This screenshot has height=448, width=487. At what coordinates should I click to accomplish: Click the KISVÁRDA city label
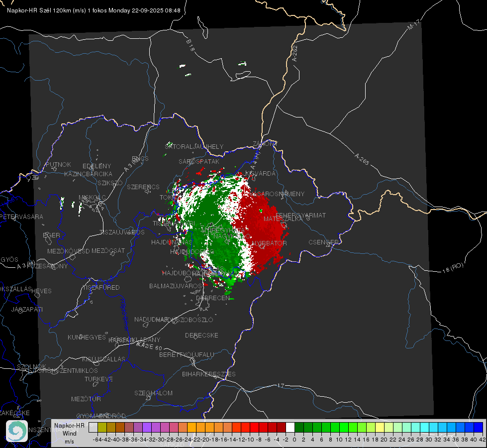tap(260, 173)
